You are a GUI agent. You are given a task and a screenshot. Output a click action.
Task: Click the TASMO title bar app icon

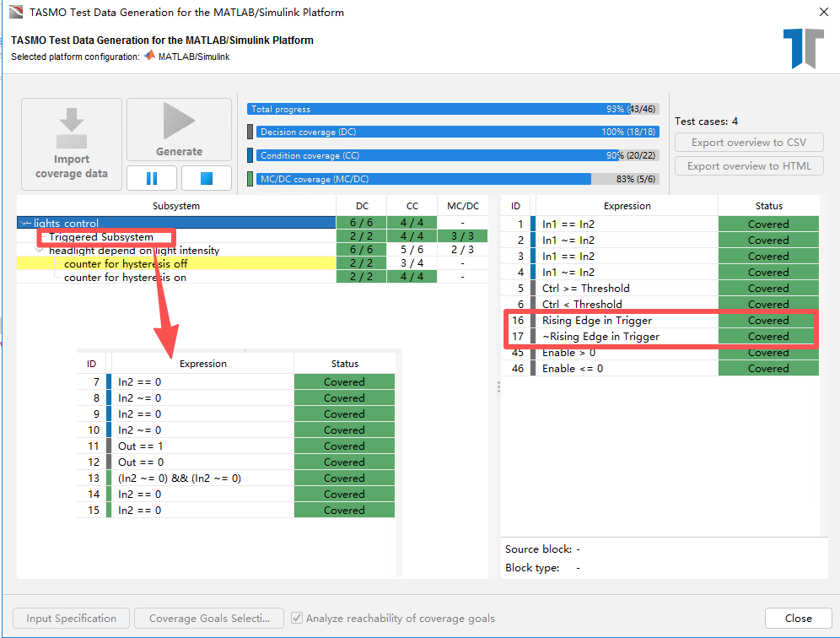[x=15, y=13]
